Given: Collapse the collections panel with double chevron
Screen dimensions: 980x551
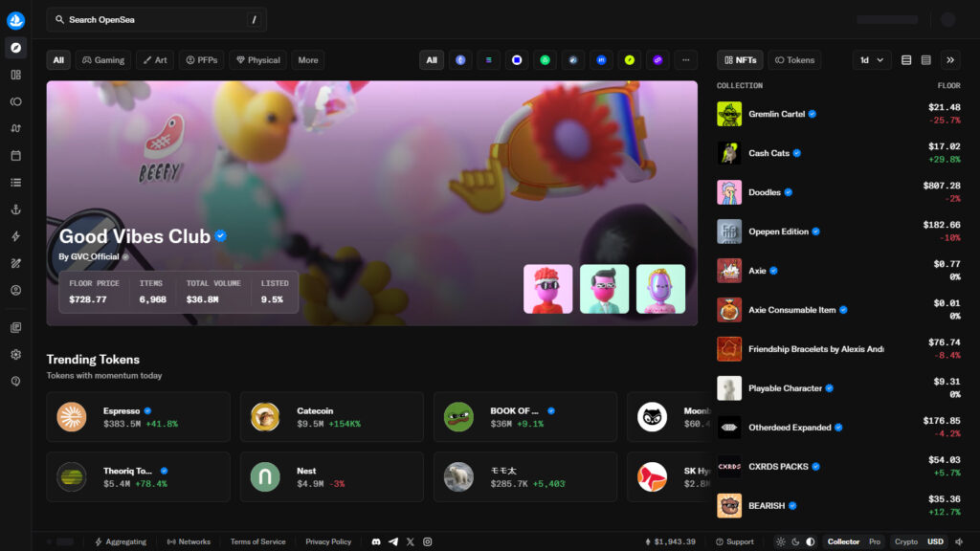Looking at the screenshot, I should coord(950,60).
